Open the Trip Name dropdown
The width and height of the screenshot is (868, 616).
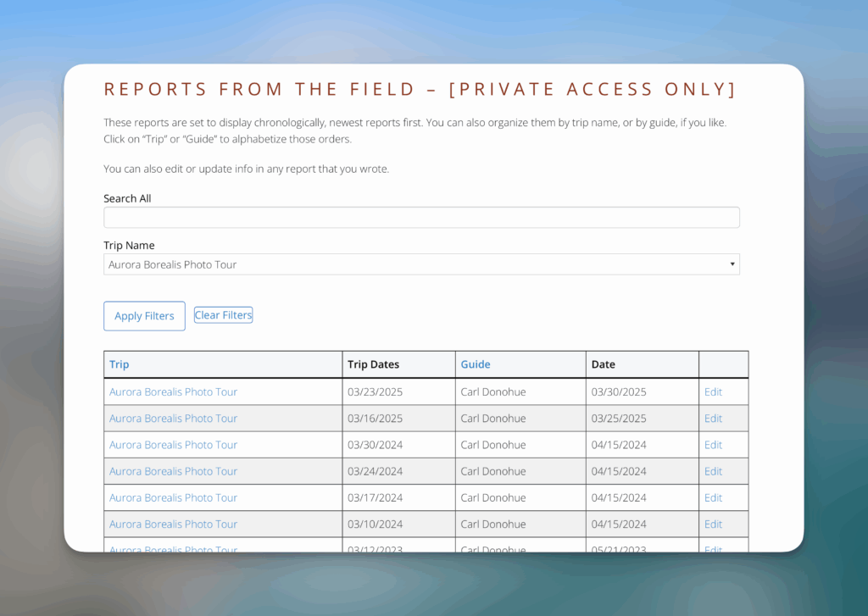(x=420, y=264)
